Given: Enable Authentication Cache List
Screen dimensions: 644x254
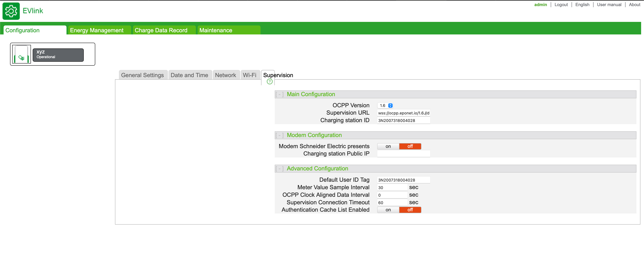Looking at the screenshot, I should [x=388, y=210].
